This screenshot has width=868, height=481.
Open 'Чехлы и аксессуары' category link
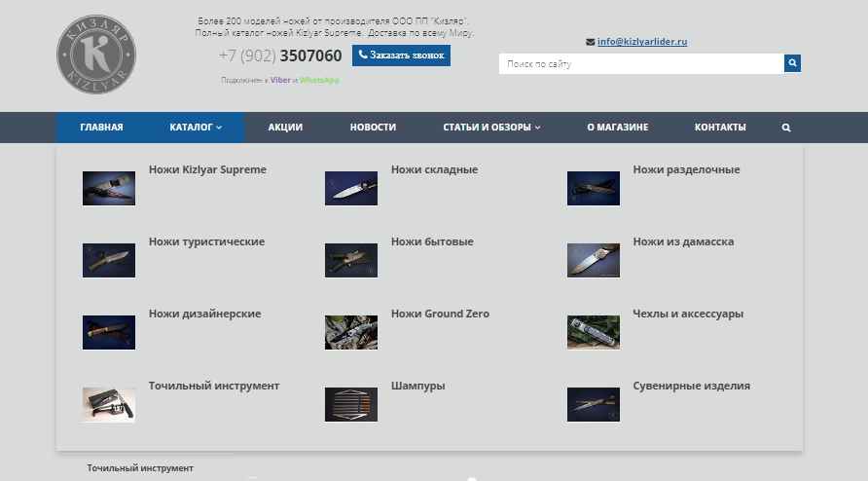click(x=688, y=314)
